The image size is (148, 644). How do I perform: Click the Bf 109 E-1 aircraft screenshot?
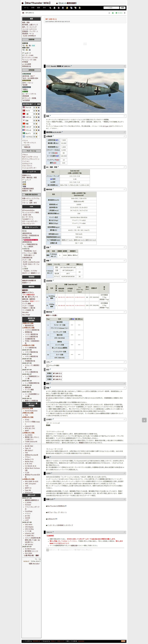85,91
